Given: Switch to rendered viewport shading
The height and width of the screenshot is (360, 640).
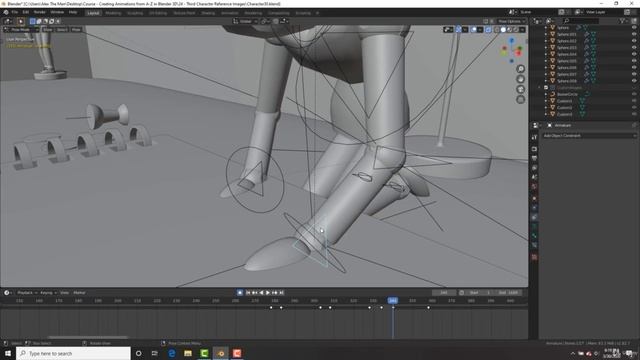Looking at the screenshot, I should (x=516, y=30).
